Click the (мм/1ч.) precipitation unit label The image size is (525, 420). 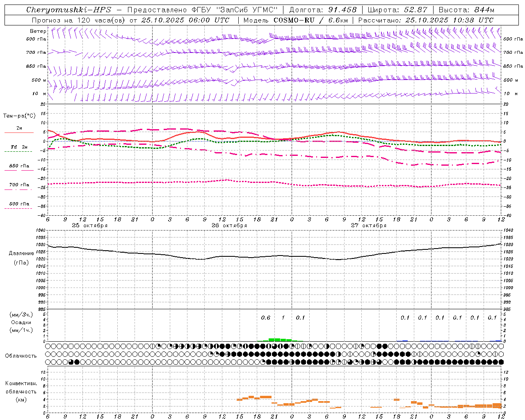point(21,330)
